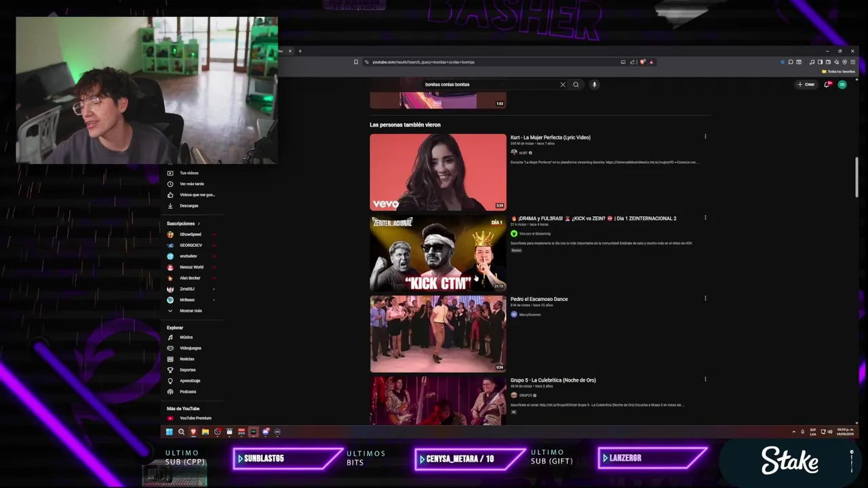Expand the Suscripciones heading arrow
This screenshot has width=868, height=488.
(199, 224)
